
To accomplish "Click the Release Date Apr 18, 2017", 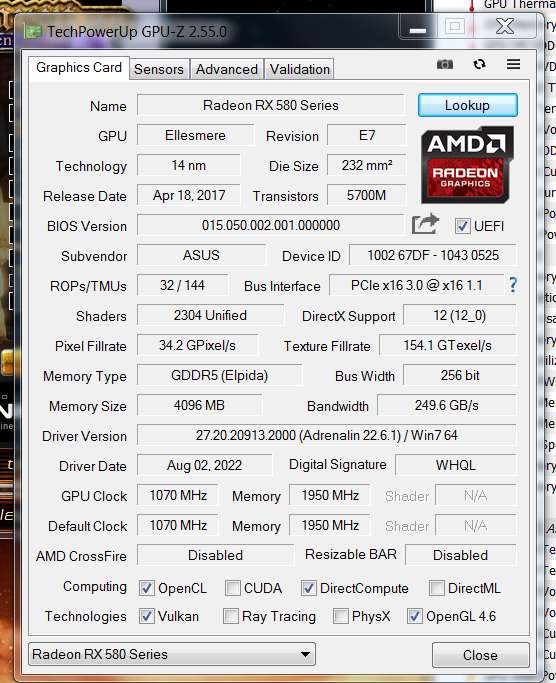I will [189, 195].
